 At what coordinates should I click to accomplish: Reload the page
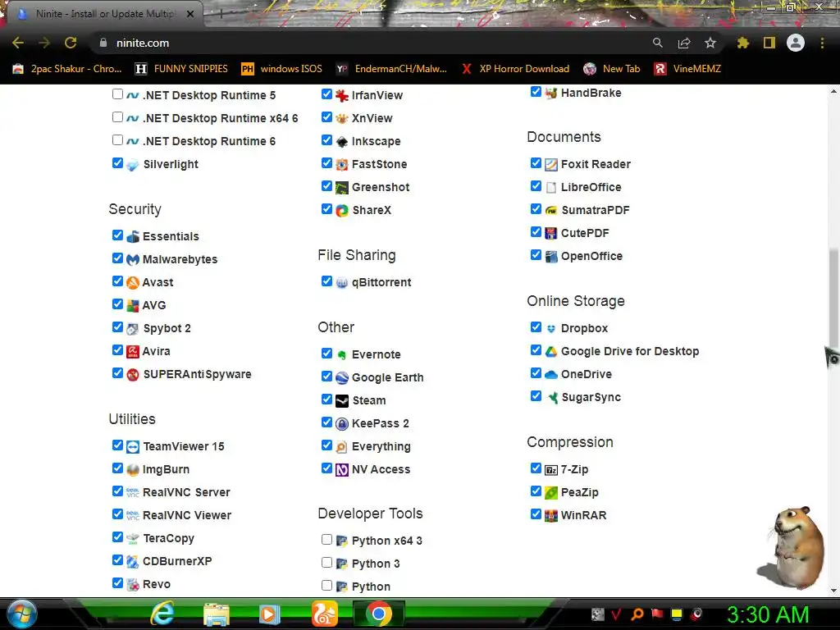click(71, 43)
